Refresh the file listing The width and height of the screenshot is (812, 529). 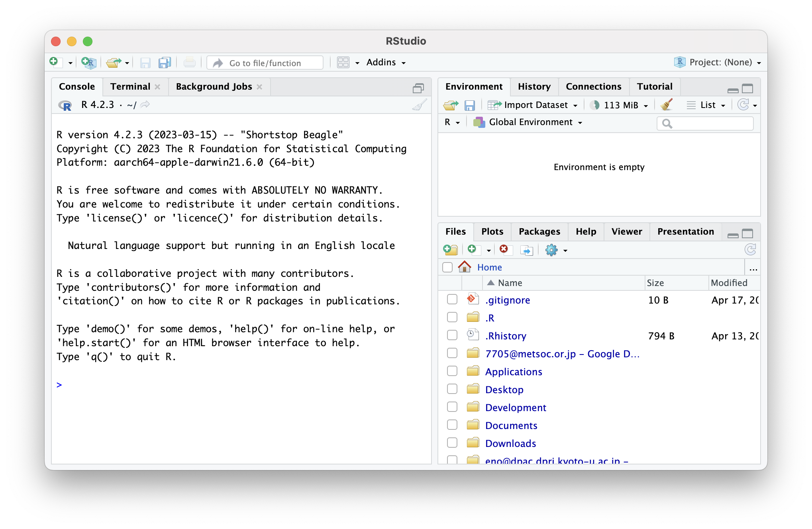click(x=750, y=250)
